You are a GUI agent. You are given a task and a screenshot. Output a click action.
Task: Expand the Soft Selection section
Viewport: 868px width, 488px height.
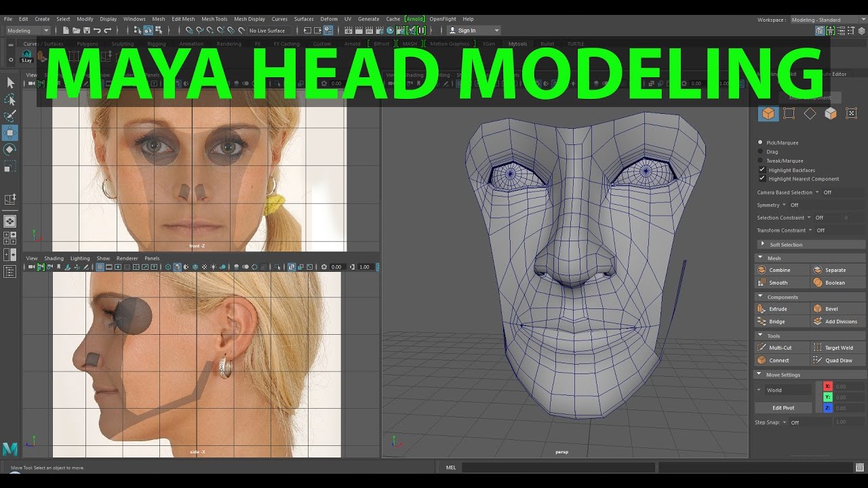click(x=810, y=244)
